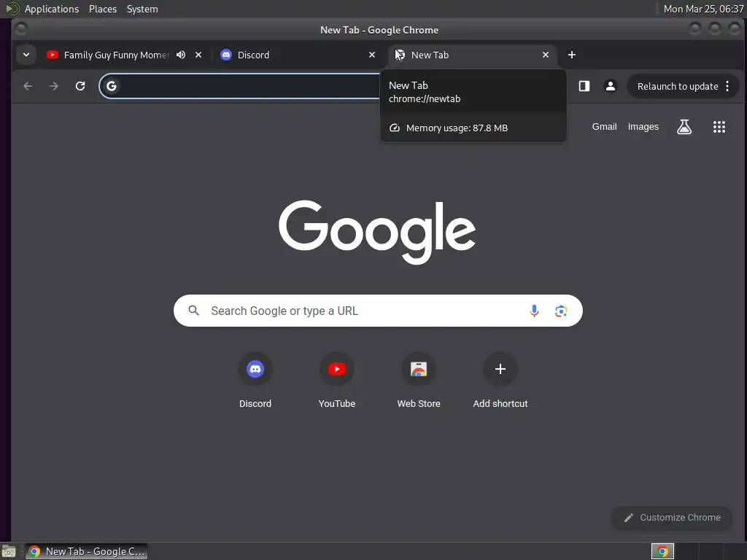Image resolution: width=747 pixels, height=560 pixels.
Task: Close the Discord tab
Action: click(x=372, y=55)
